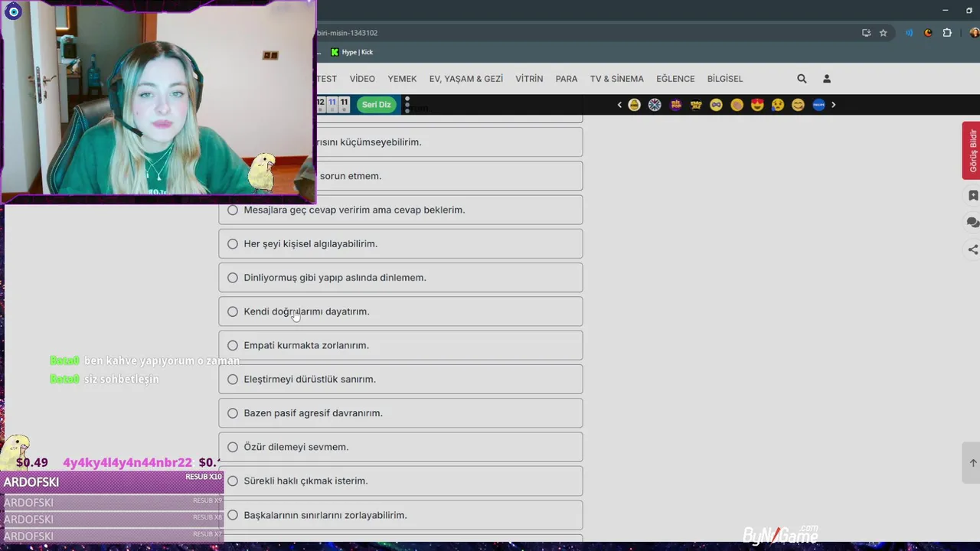Open the blue sound waves extension

pyautogui.click(x=909, y=33)
